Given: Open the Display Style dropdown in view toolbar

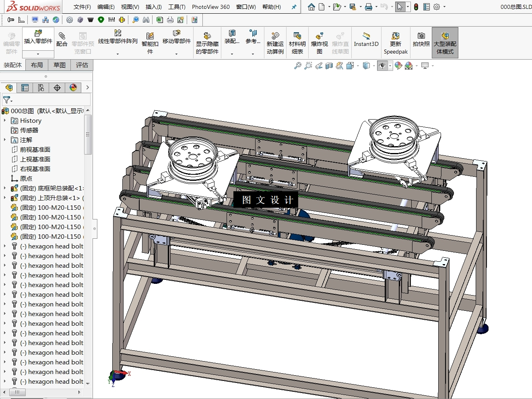Looking at the screenshot, I should tap(374, 66).
